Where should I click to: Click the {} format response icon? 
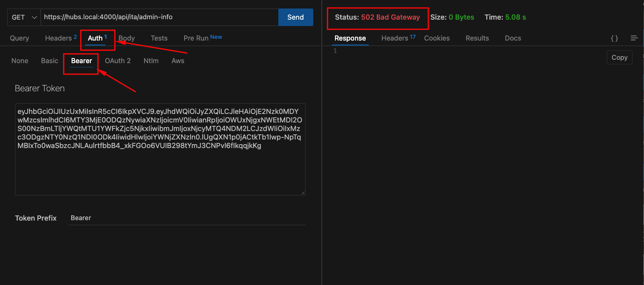pyautogui.click(x=614, y=38)
